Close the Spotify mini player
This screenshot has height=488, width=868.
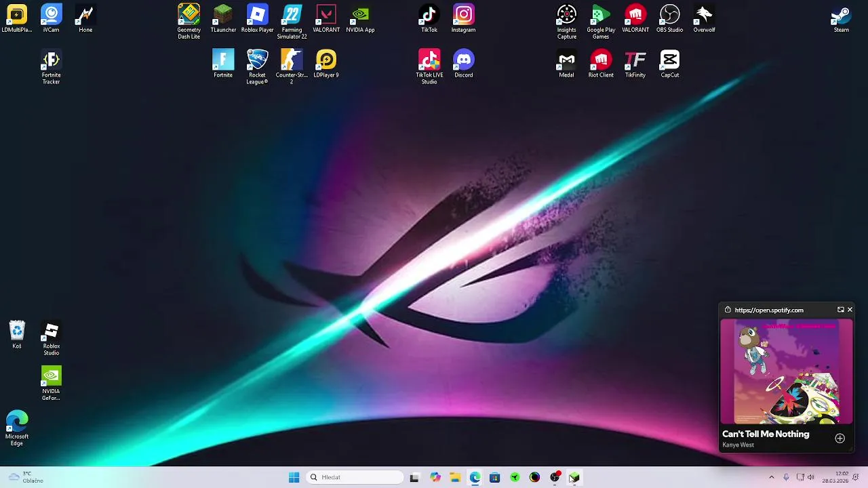click(850, 310)
